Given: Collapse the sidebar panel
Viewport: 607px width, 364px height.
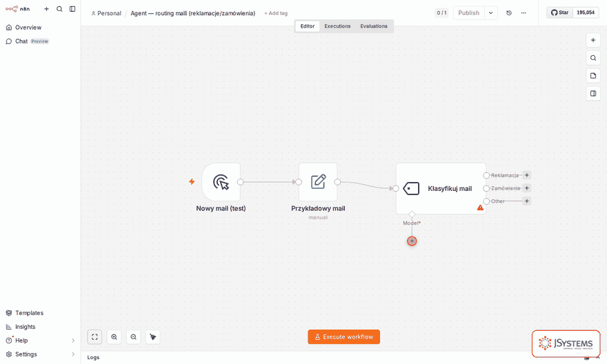Looking at the screenshot, I should click(x=72, y=9).
